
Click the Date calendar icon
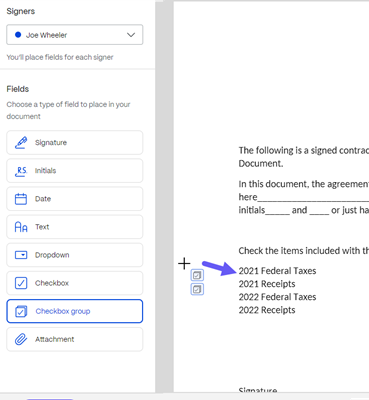click(x=21, y=199)
